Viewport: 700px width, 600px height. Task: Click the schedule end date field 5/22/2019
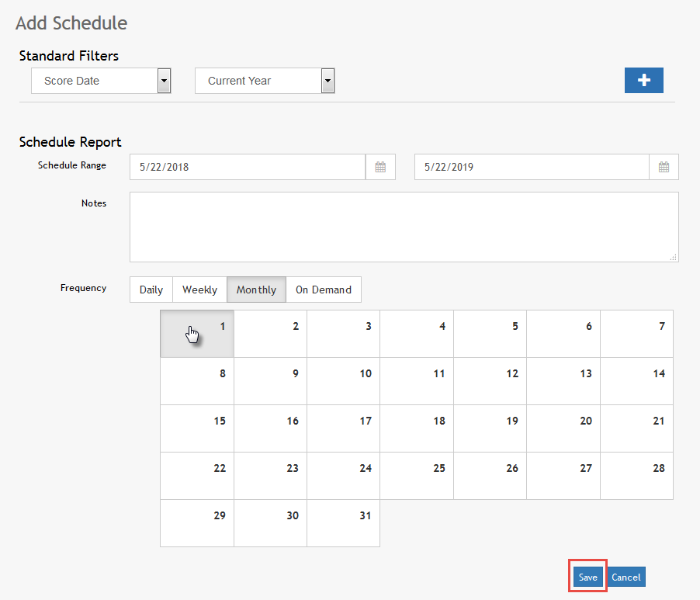tap(531, 167)
